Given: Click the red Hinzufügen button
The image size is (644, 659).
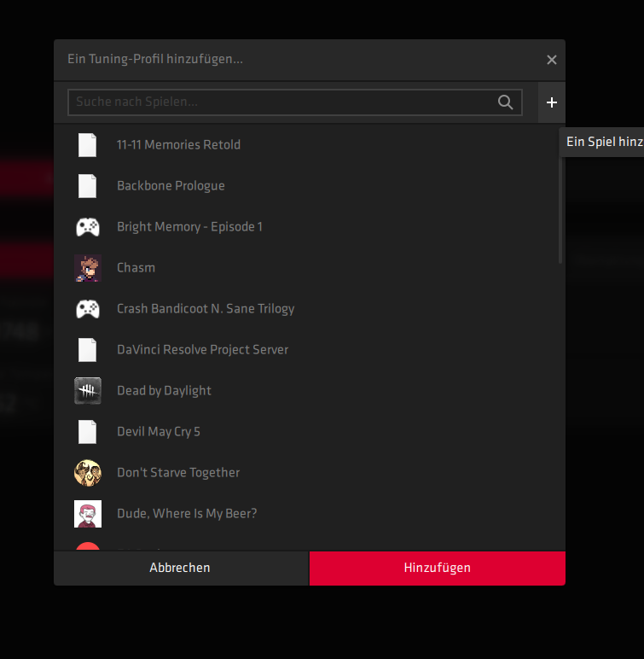Looking at the screenshot, I should coord(438,569).
